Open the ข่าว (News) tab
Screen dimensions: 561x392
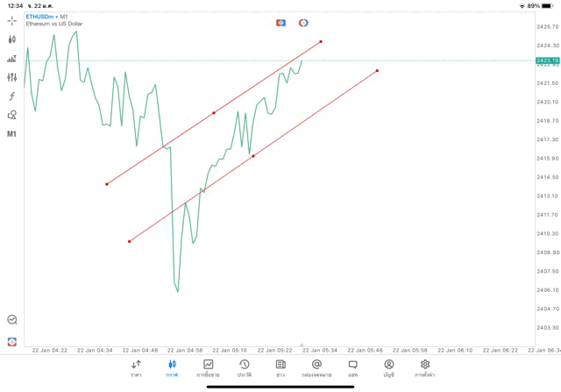coord(280,368)
